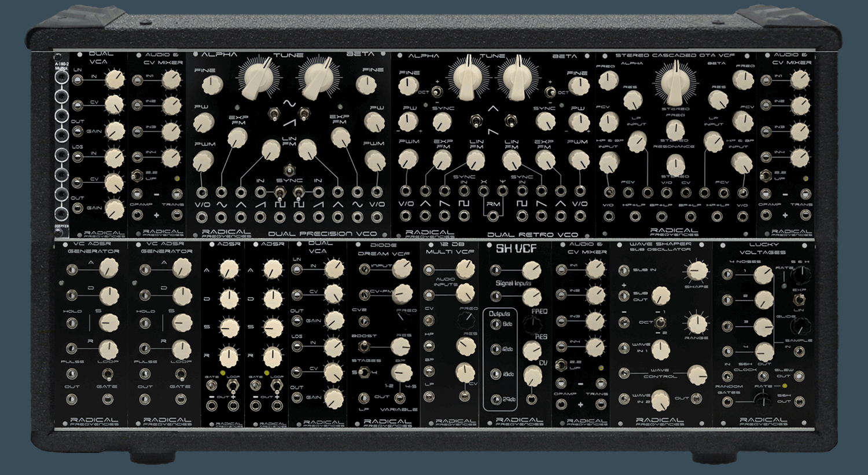Select the GLIDE knob on Lucky Voltages
Image resolution: width=868 pixels, height=475 pixels.
click(x=800, y=327)
